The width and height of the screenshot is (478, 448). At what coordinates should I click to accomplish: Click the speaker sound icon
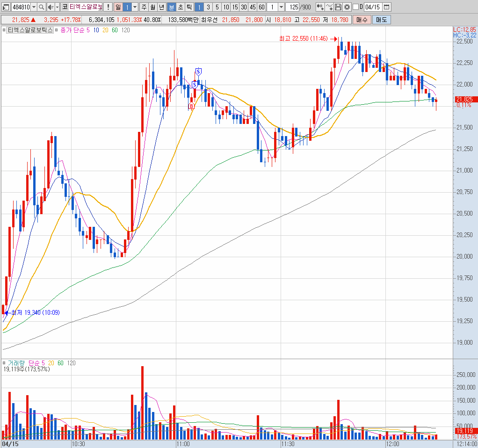51,7
